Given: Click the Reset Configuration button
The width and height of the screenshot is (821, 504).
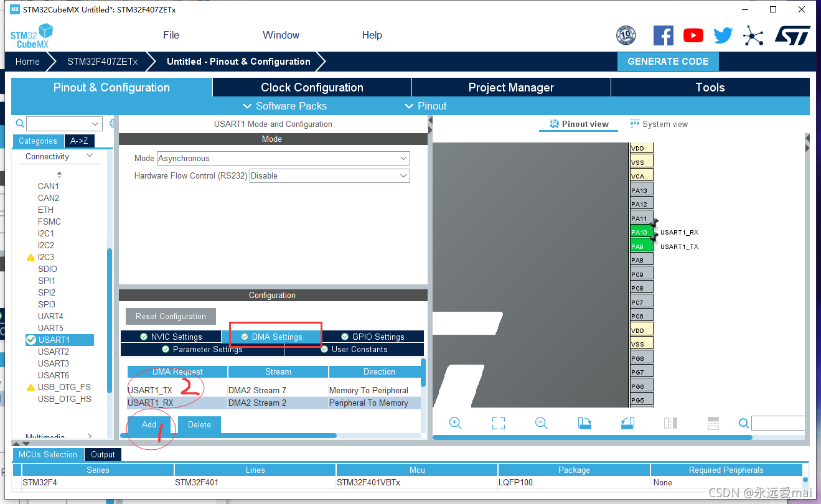Looking at the screenshot, I should point(171,316).
